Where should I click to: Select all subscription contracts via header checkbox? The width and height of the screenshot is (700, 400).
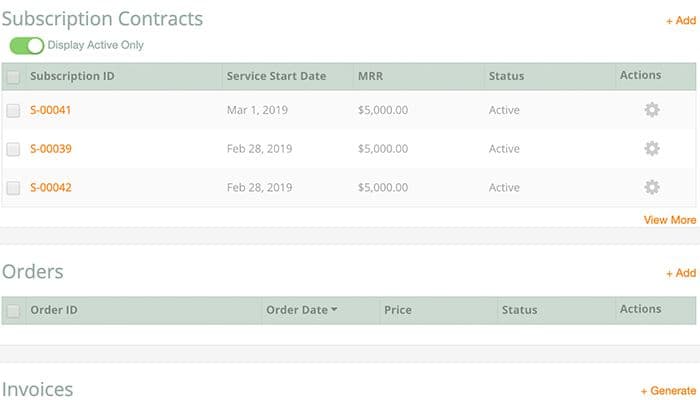pos(13,76)
